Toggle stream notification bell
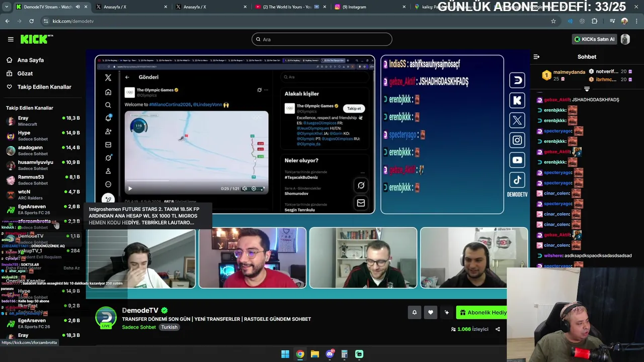The width and height of the screenshot is (644, 362). click(415, 312)
